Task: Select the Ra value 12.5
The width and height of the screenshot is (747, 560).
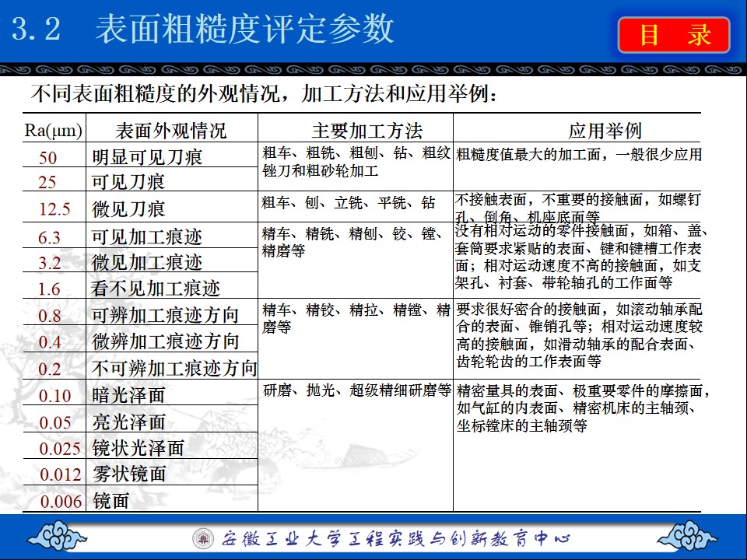Action: click(x=54, y=209)
